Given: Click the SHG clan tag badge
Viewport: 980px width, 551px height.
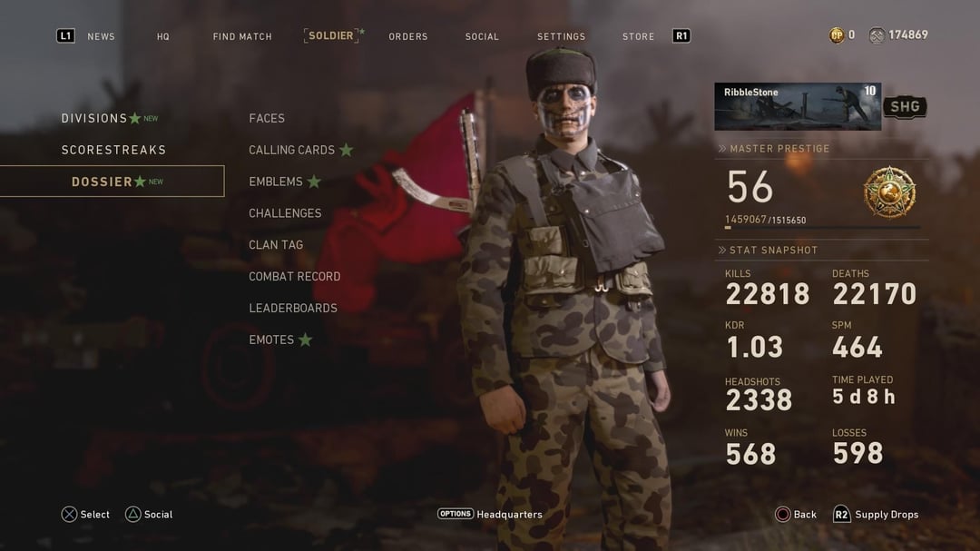Looking at the screenshot, I should point(905,107).
